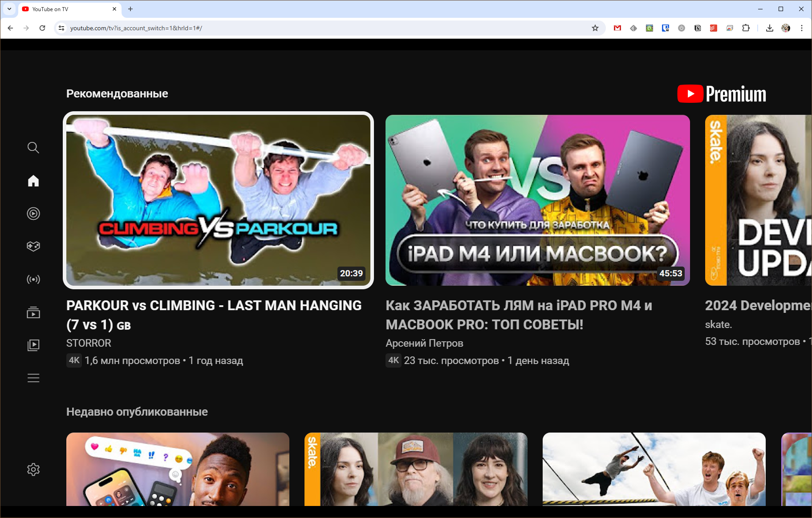Click the 45:53 duration badge
This screenshot has height=518, width=812.
[x=671, y=273]
